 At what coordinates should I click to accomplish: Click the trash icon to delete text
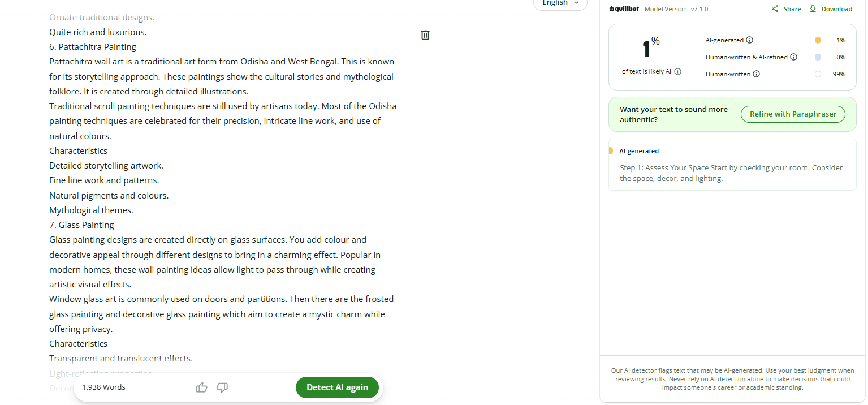[x=425, y=35]
